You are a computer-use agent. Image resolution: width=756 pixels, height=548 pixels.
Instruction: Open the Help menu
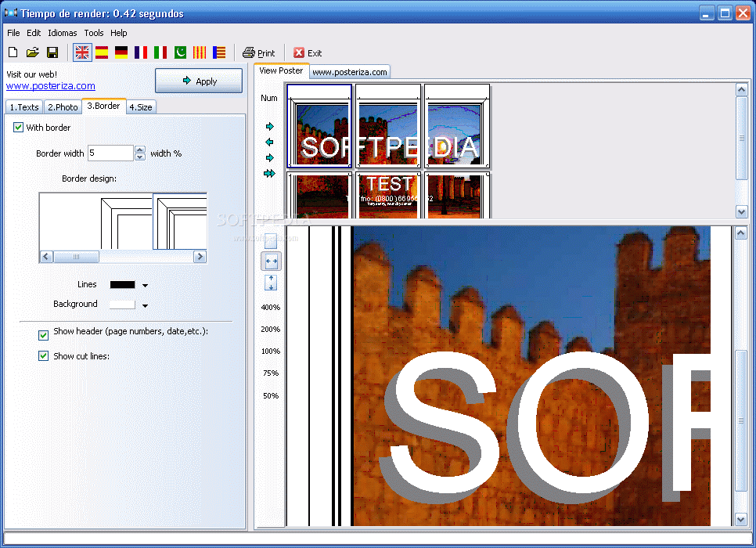119,33
